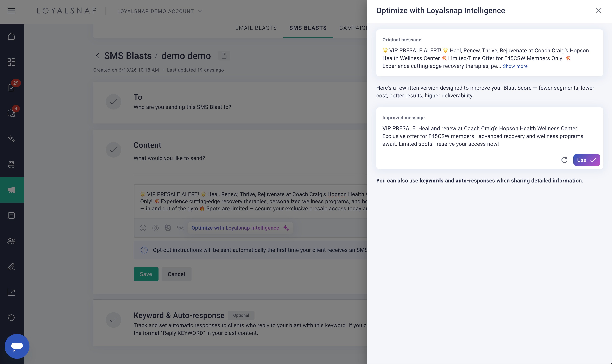The image size is (612, 364).
Task: Show more of the original message
Action: pyautogui.click(x=515, y=66)
